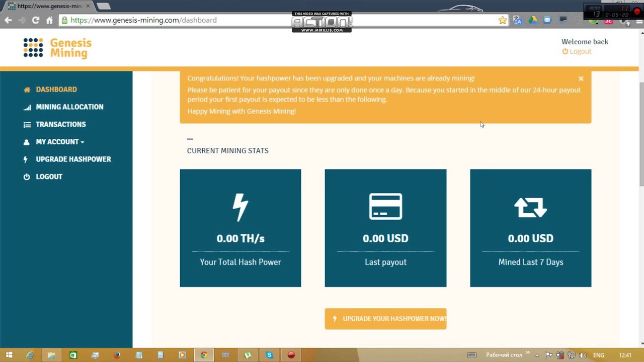The image size is (644, 362).
Task: Click the lightning bolt hash power icon
Action: (x=240, y=207)
